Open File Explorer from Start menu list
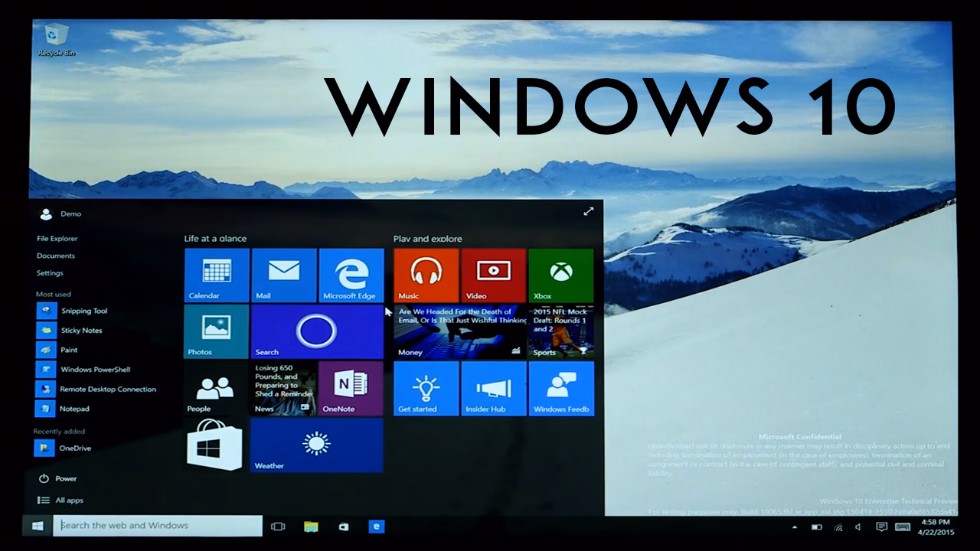The width and height of the screenshot is (980, 551). coord(57,239)
